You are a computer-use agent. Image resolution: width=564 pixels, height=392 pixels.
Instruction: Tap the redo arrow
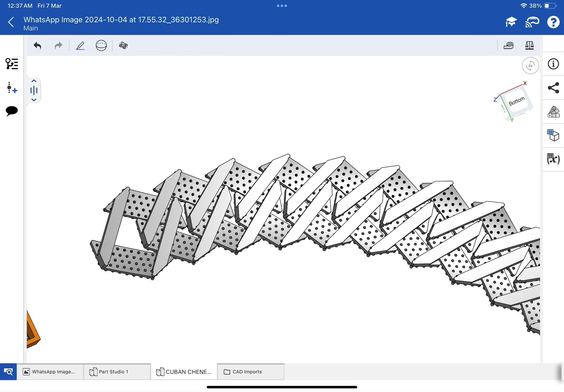[x=58, y=46]
